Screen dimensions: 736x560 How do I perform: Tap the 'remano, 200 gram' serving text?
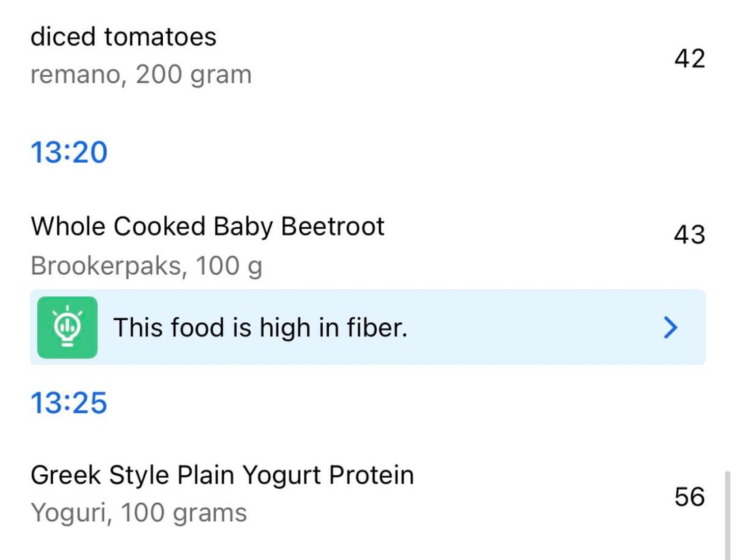pos(141,74)
